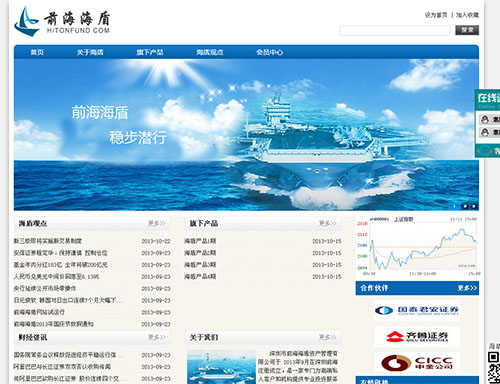Click the headset icon in the online service widget
500x384 pixels.
[486, 151]
